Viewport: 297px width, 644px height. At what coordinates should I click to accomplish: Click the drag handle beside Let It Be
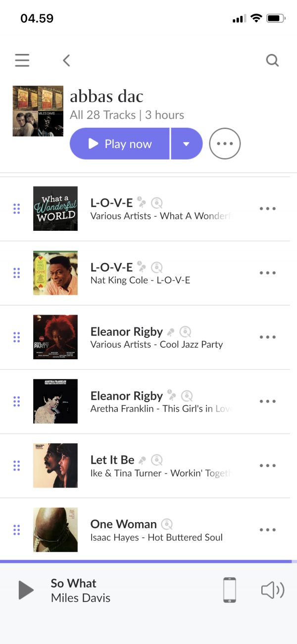(x=17, y=466)
